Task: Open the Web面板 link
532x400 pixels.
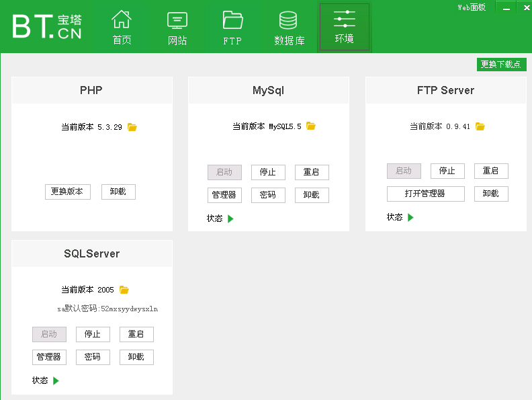Action: pos(472,7)
